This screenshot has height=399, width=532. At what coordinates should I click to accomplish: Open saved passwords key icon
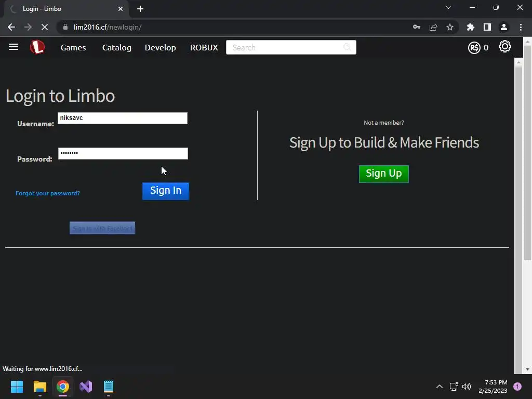pyautogui.click(x=417, y=27)
